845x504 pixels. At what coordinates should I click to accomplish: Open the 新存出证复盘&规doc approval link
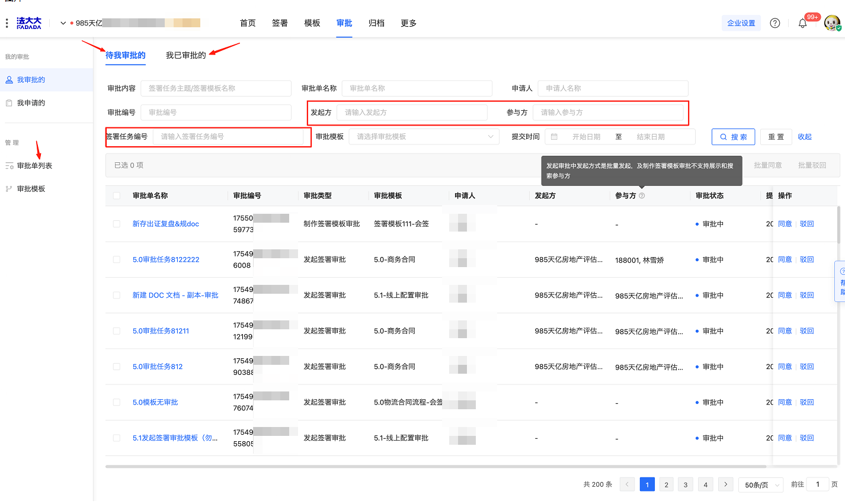pos(165,224)
